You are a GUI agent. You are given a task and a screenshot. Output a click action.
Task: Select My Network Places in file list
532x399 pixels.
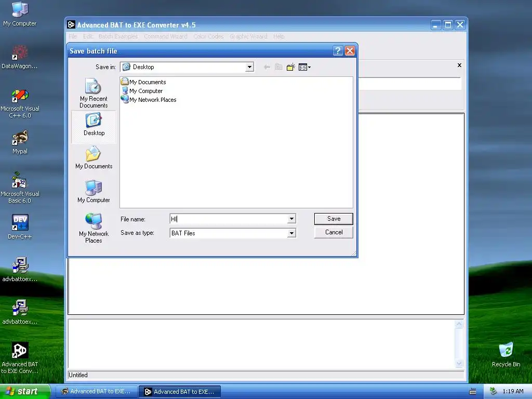[149, 99]
